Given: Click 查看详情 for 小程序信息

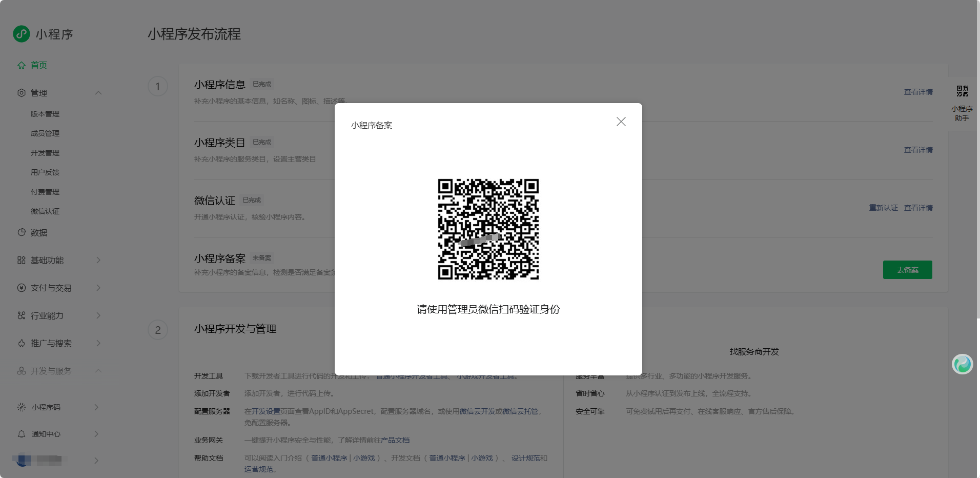Looking at the screenshot, I should [x=918, y=92].
